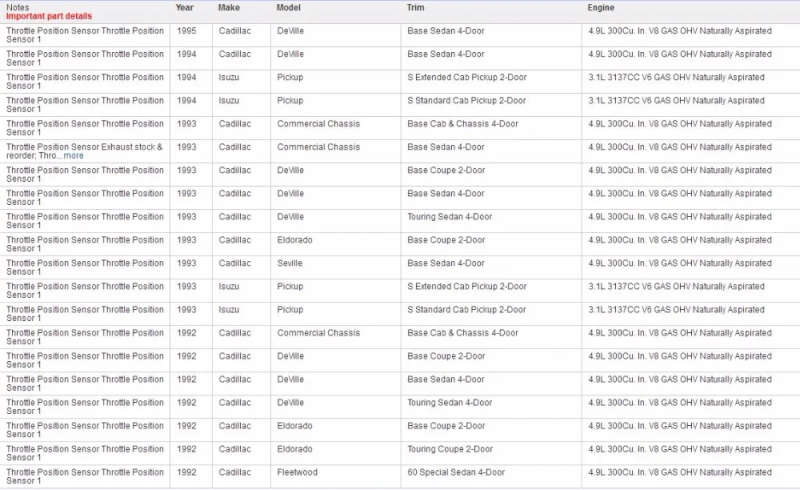This screenshot has height=490, width=800.
Task: Click the engine cell of the 1995 DeVille row
Action: pyautogui.click(x=680, y=31)
